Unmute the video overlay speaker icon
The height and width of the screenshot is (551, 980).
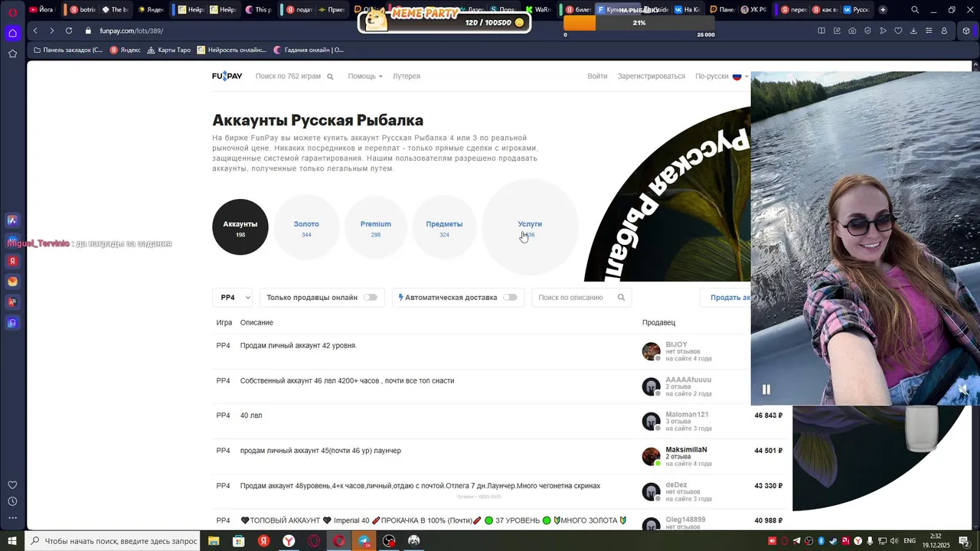coord(963,390)
